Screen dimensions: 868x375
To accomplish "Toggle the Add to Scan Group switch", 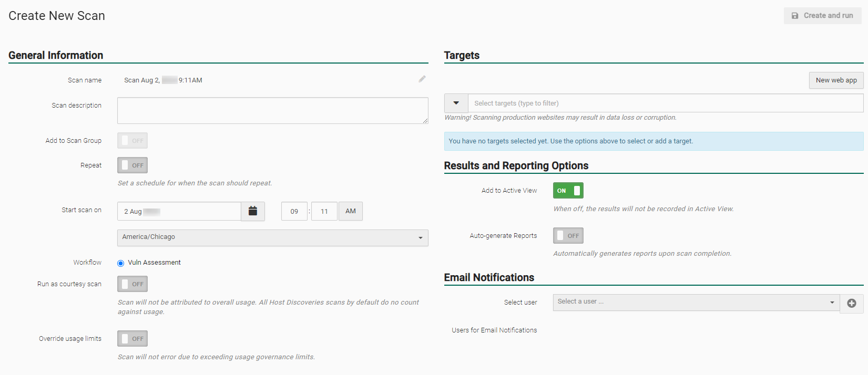I will coord(132,141).
